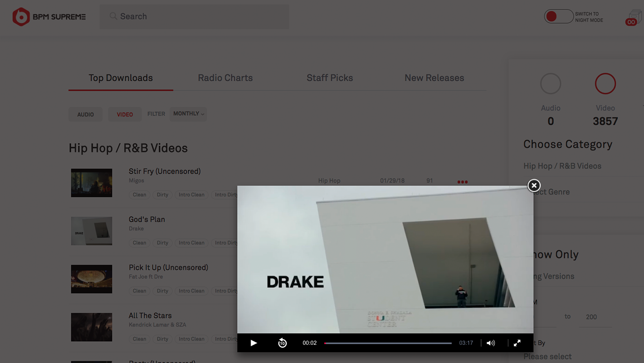Open the Staff Picks tab

329,78
